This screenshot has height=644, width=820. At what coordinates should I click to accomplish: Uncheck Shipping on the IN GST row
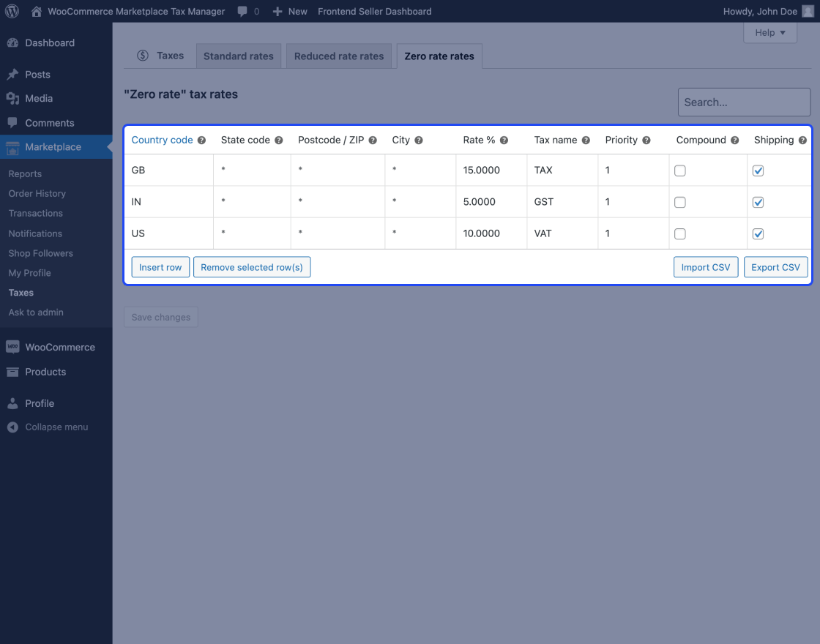click(758, 202)
